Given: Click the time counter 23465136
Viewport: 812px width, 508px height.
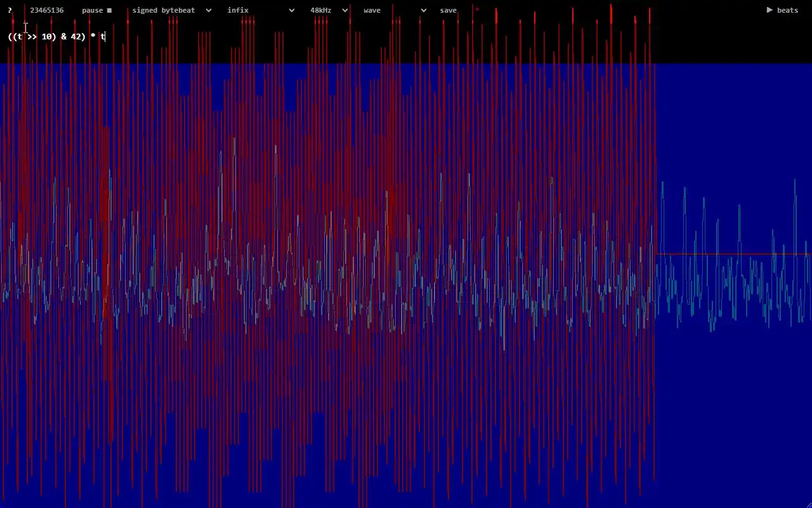Looking at the screenshot, I should [47, 10].
